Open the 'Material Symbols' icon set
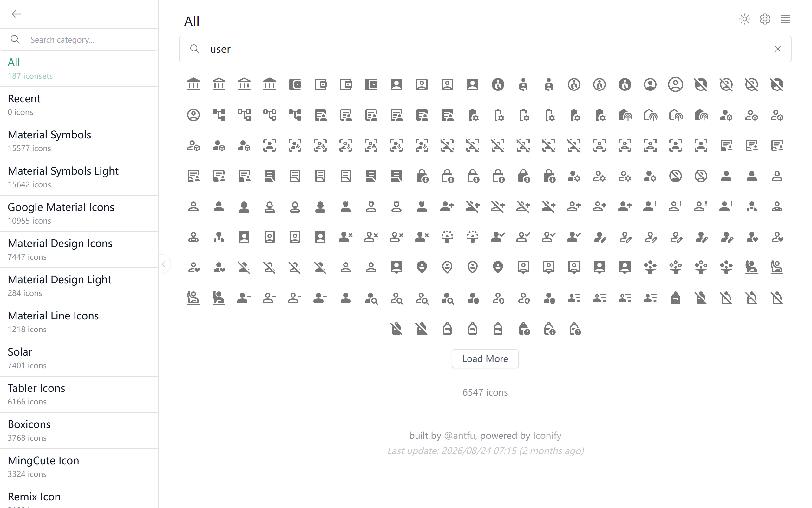 79,141
